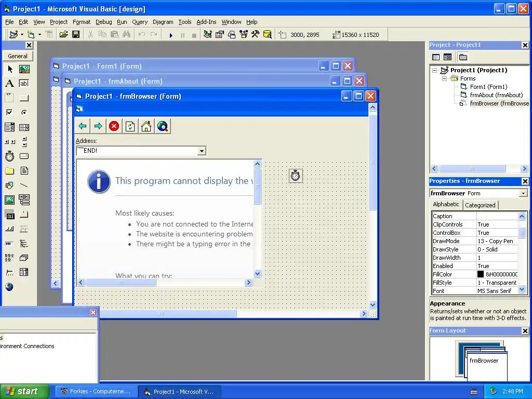Image resolution: width=532 pixels, height=399 pixels.
Task: Select the Shape control tool
Action: pos(10,185)
